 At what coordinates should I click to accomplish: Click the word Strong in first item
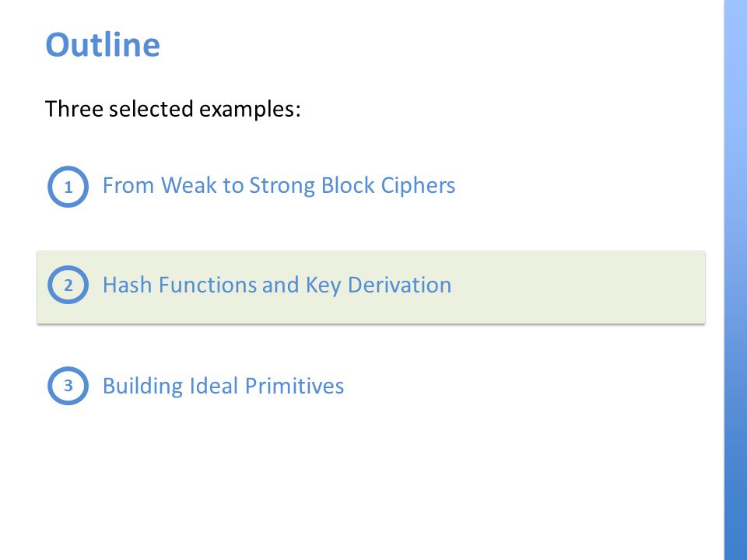(x=282, y=186)
